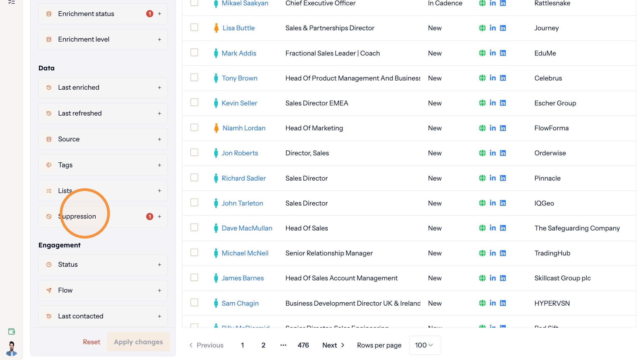Click globe website icon in Mark Addis row

482,53
